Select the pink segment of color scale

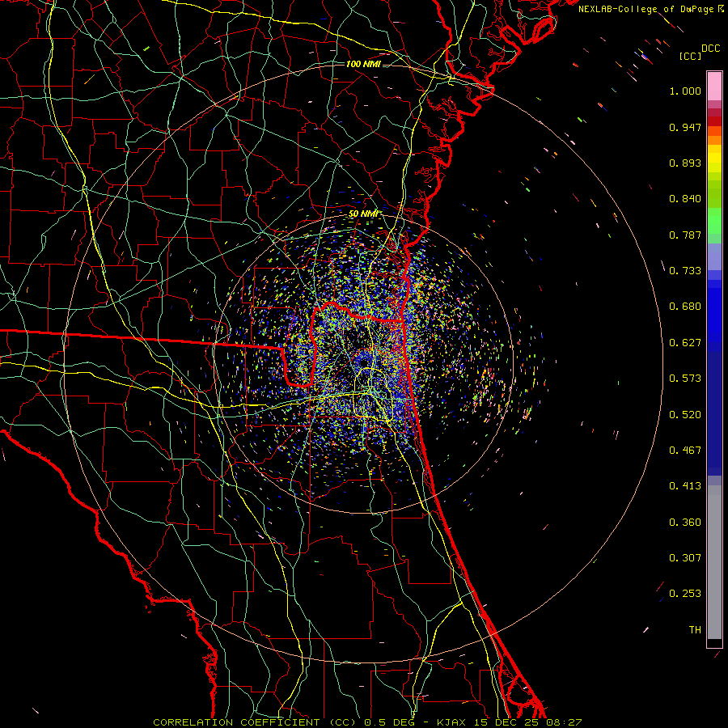tap(714, 87)
